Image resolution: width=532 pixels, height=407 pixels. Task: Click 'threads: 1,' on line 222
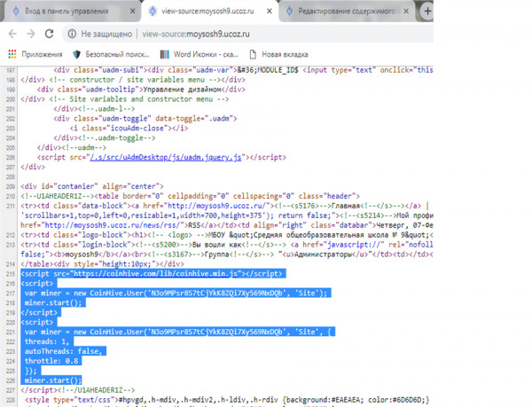click(47, 341)
